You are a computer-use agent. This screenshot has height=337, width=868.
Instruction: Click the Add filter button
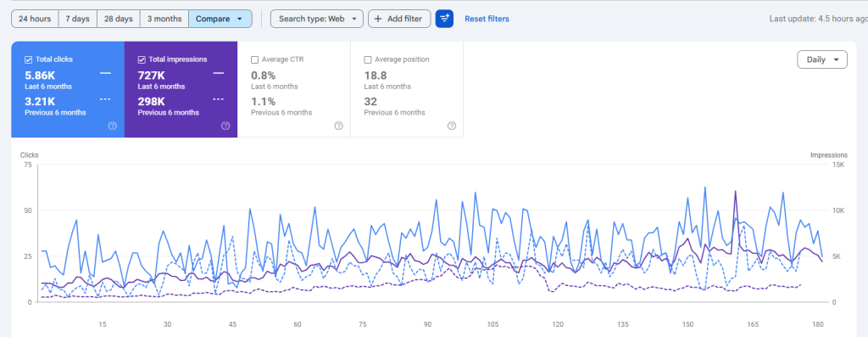[x=399, y=19]
